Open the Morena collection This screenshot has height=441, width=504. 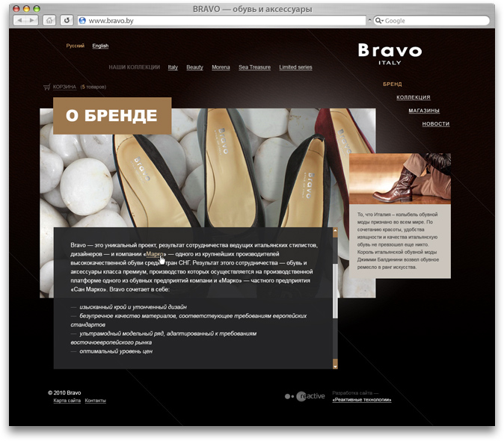(x=221, y=67)
